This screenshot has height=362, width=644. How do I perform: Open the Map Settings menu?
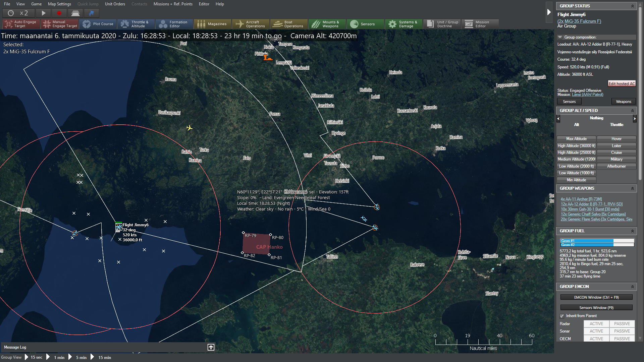coord(59,4)
